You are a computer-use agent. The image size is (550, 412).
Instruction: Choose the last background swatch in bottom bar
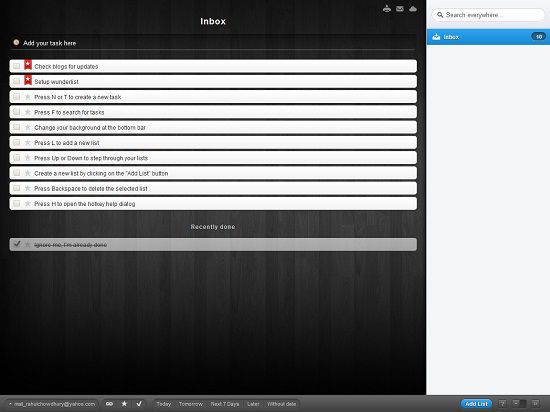pyautogui.click(x=535, y=404)
